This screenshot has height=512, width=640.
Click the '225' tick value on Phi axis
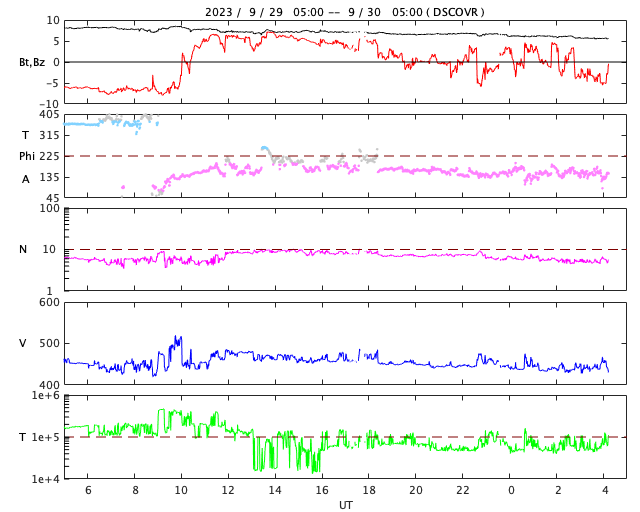point(49,156)
